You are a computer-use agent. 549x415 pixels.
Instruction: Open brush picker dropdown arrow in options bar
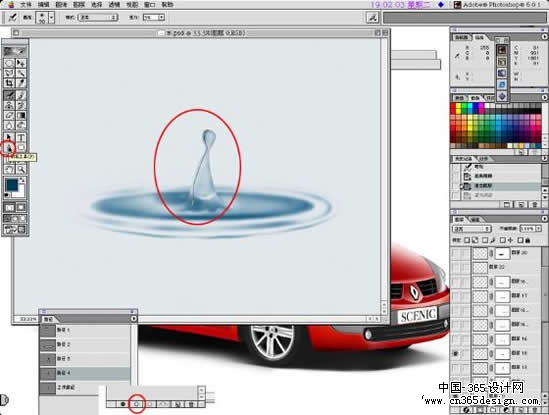point(52,17)
